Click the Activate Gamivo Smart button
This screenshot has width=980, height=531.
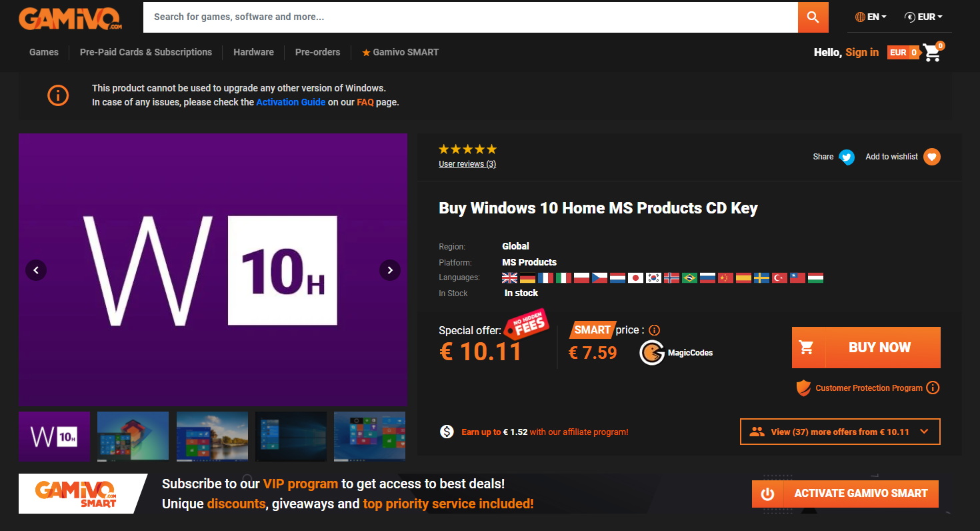point(845,494)
